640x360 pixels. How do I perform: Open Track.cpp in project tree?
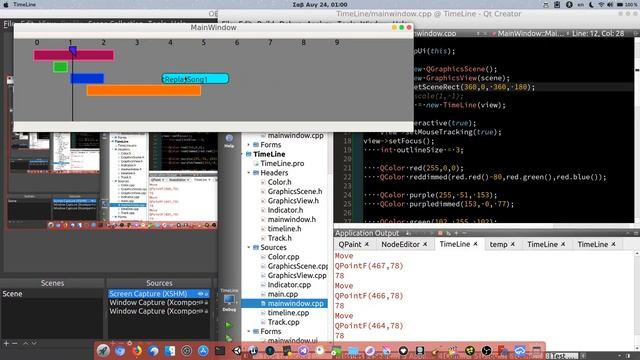[283, 322]
